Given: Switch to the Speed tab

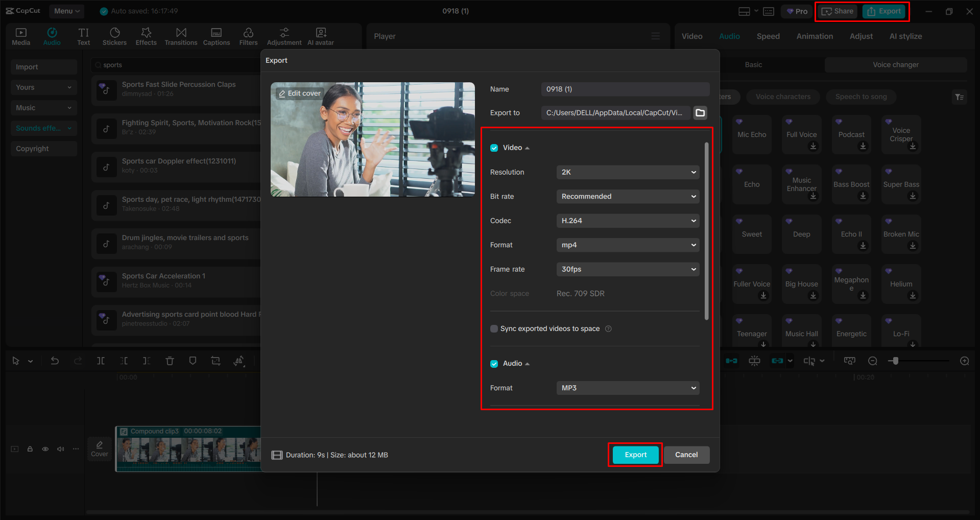Looking at the screenshot, I should 768,36.
